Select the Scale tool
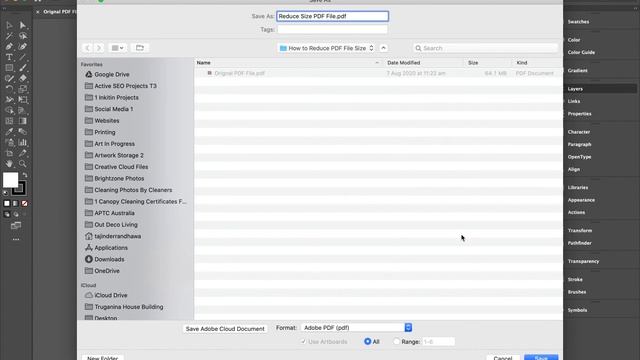 click(x=23, y=89)
